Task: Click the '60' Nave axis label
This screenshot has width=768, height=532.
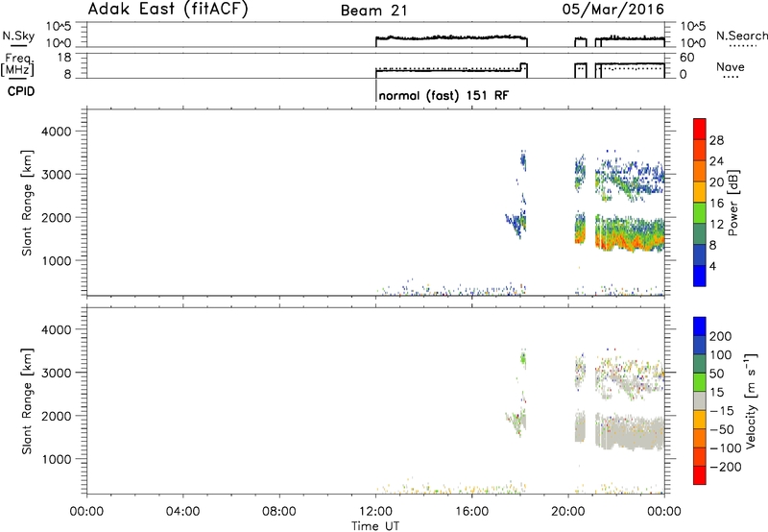Action: [x=687, y=58]
